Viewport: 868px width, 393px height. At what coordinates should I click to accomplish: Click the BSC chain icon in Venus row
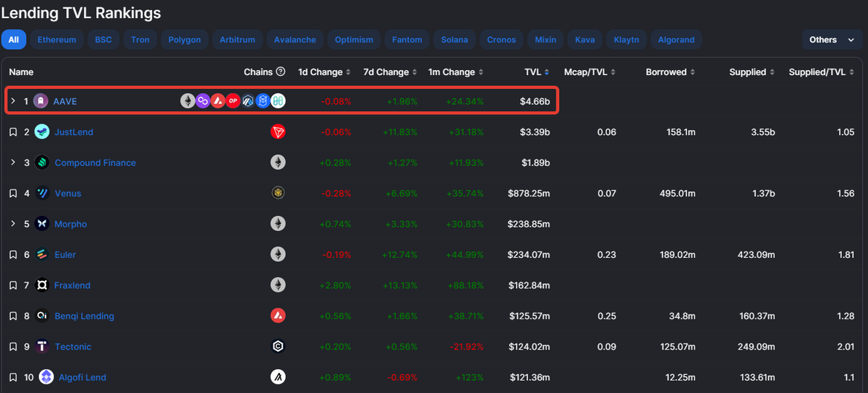coord(278,193)
